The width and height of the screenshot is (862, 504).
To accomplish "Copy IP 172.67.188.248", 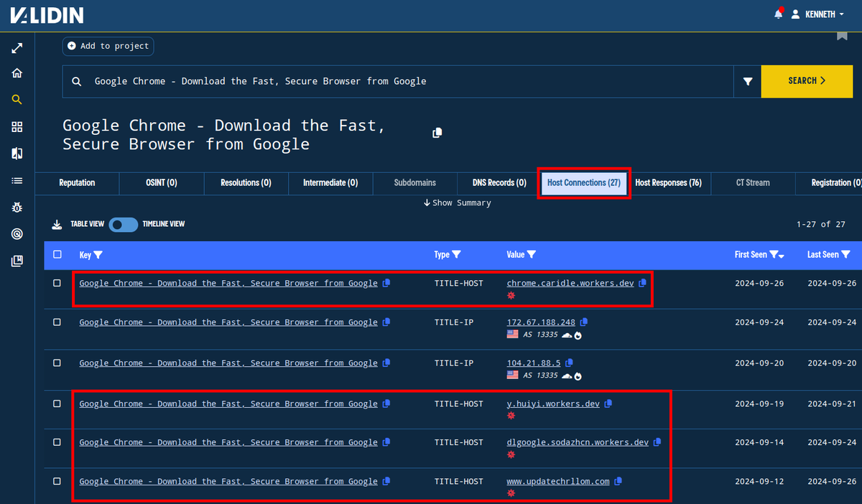I will click(x=584, y=322).
